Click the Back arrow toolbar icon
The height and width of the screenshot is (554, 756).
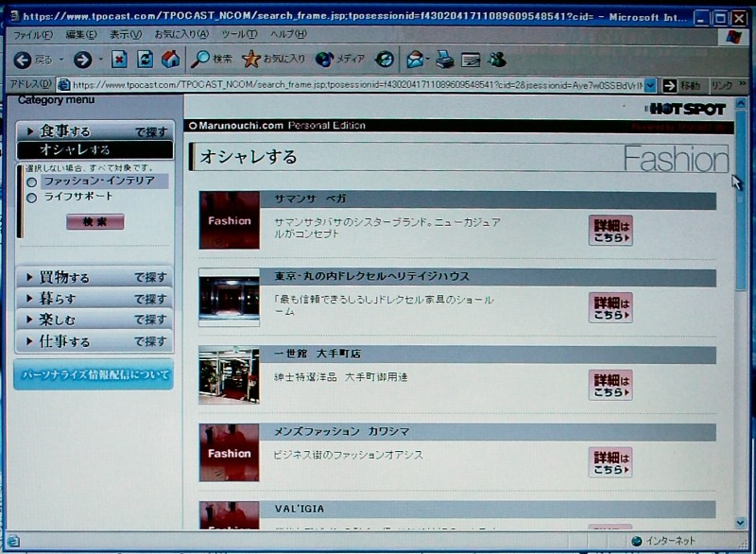[22, 60]
